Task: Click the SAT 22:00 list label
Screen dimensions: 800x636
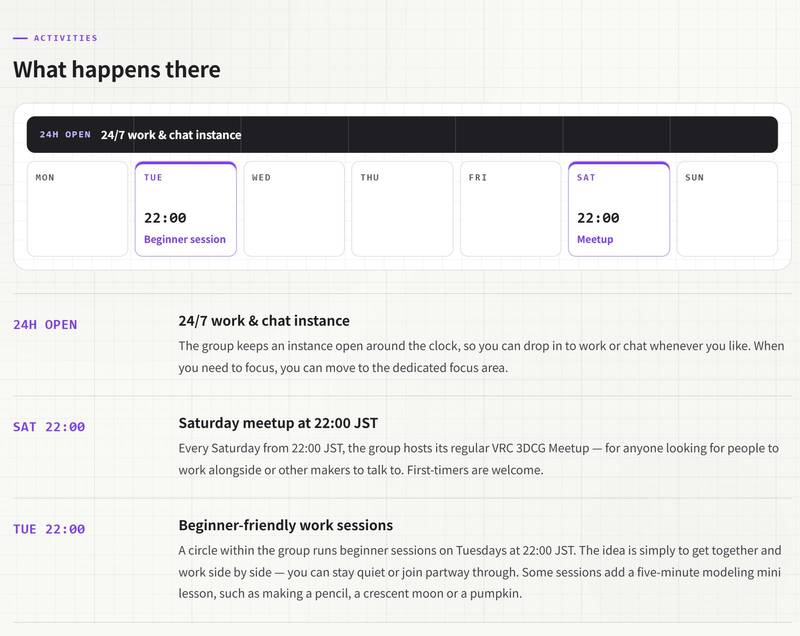Action: [x=49, y=426]
